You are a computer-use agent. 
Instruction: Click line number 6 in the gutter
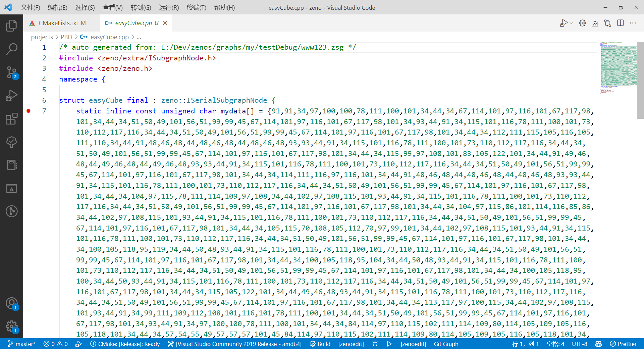click(44, 100)
